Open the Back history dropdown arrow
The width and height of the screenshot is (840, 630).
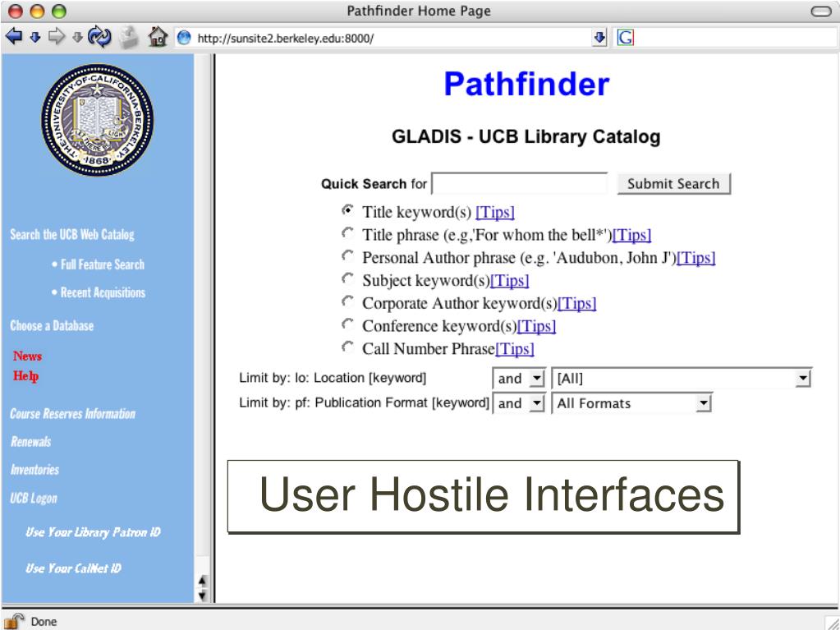(x=35, y=38)
